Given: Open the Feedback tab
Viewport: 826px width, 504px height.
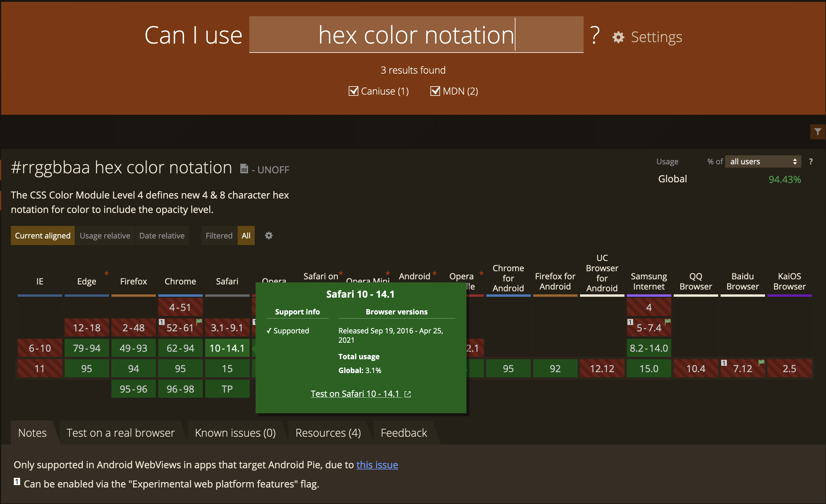Looking at the screenshot, I should pyautogui.click(x=404, y=433).
